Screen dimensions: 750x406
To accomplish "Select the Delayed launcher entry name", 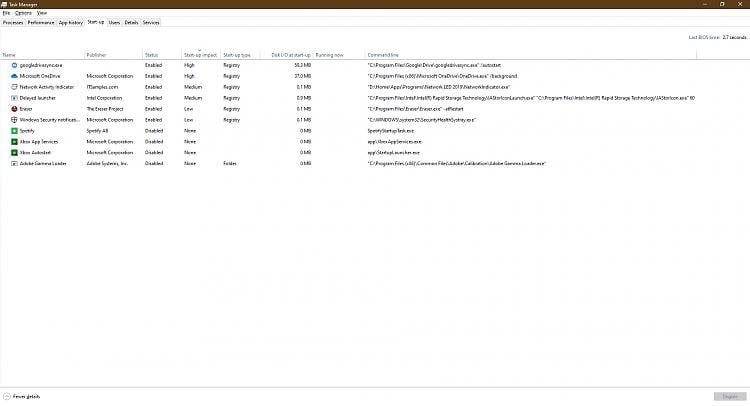I will [x=37, y=98].
